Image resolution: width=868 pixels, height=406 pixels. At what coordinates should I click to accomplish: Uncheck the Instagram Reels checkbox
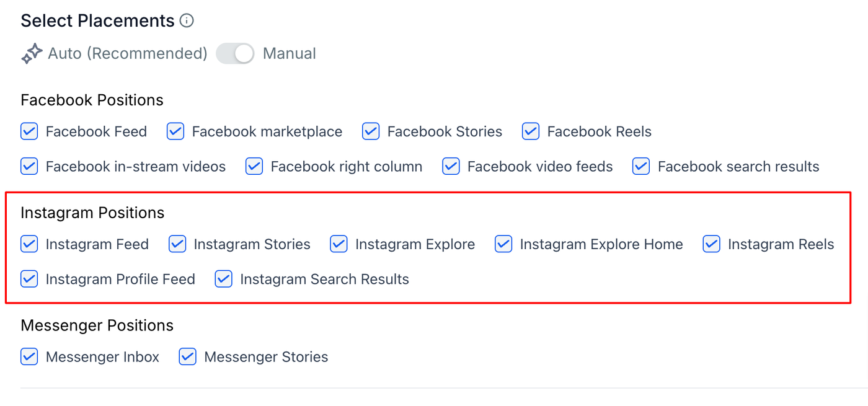click(x=711, y=244)
